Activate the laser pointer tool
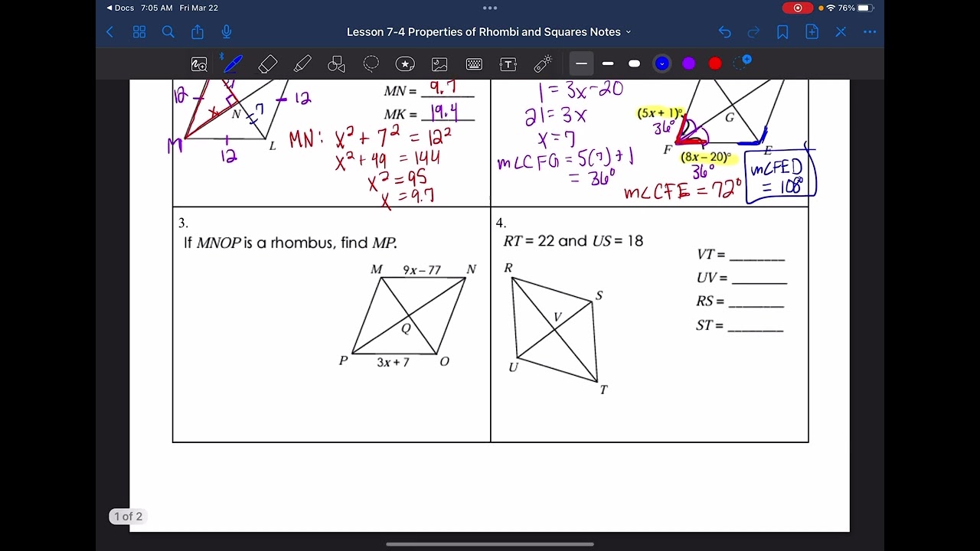The height and width of the screenshot is (551, 980). point(544,64)
